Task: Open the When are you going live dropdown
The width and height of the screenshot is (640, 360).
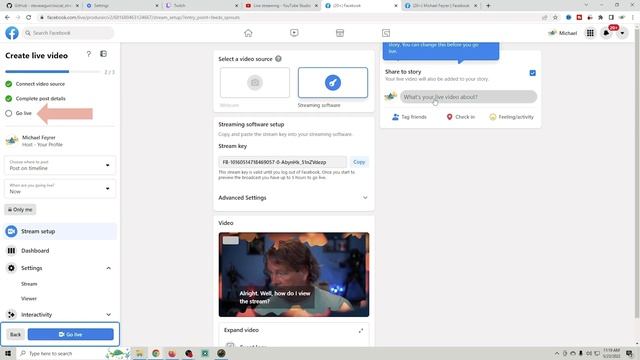Action: [x=60, y=189]
